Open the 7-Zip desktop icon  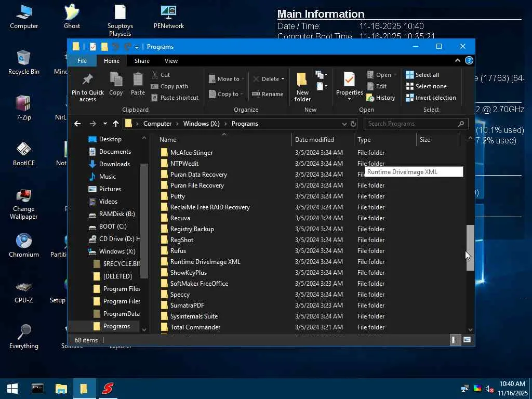pos(24,108)
